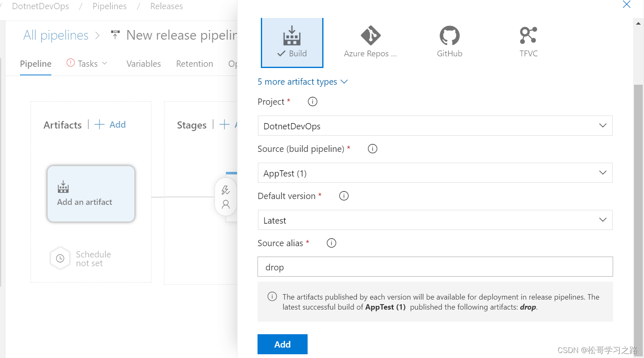This screenshot has width=644, height=358.
Task: Click Add link next to Artifacts
Action: click(110, 124)
